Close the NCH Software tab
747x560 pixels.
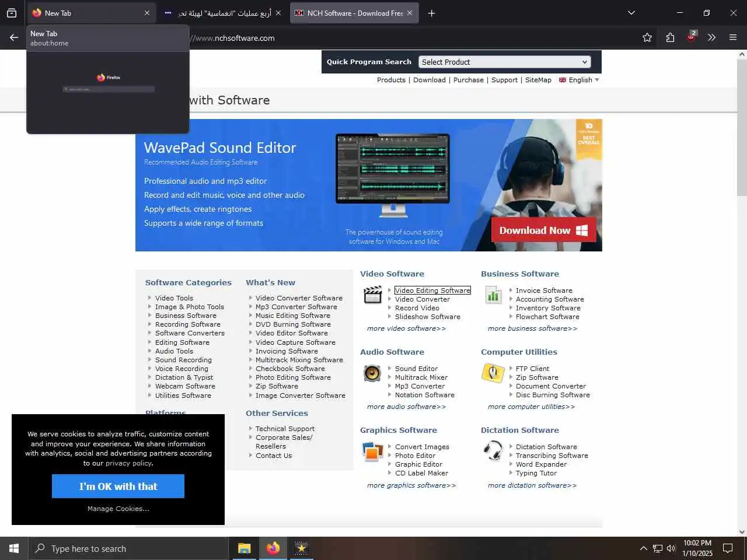tap(409, 13)
